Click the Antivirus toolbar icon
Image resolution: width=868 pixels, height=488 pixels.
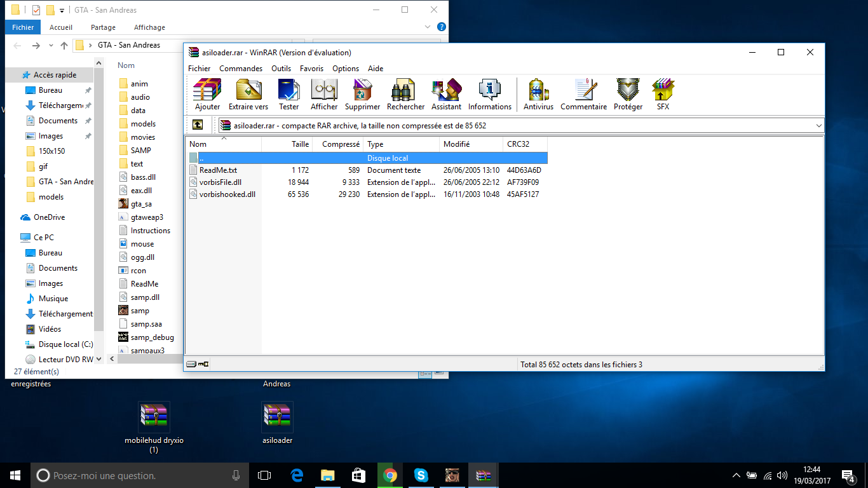pyautogui.click(x=538, y=95)
